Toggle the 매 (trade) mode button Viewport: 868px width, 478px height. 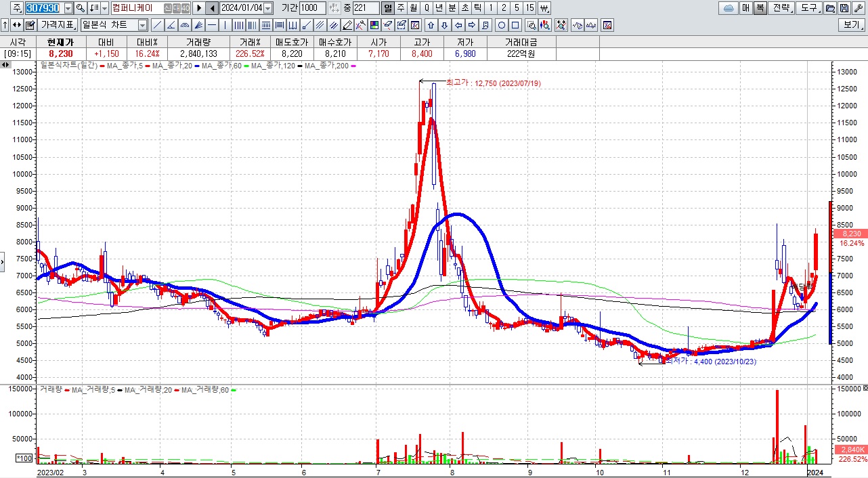745,8
